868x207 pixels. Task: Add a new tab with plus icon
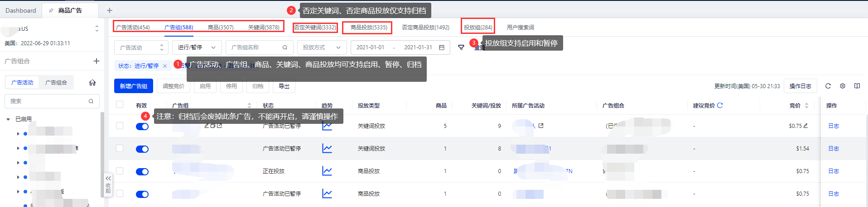pos(110,10)
